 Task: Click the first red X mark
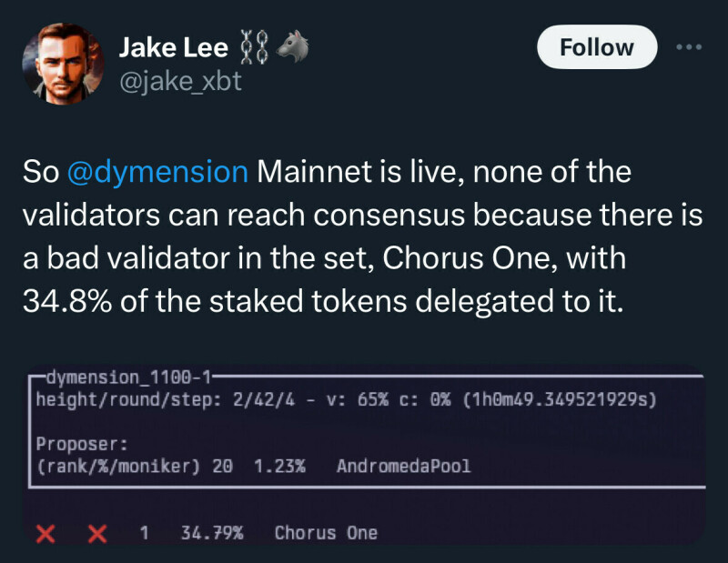click(x=44, y=533)
